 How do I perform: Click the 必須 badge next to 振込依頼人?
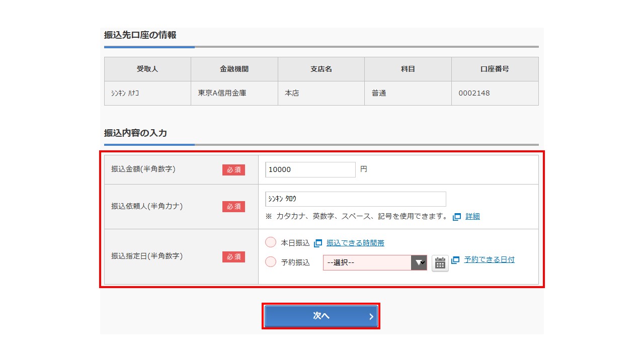coord(233,207)
